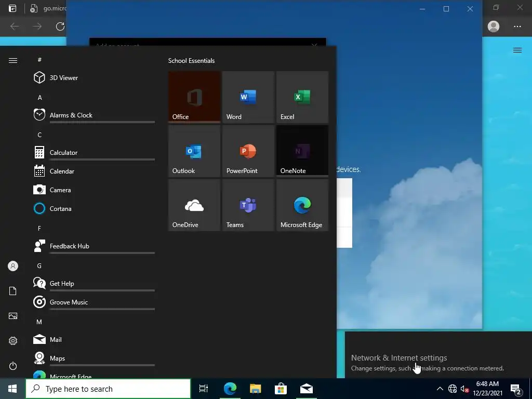The height and width of the screenshot is (399, 532).
Task: Launch the PowerPoint tile
Action: pos(248,151)
